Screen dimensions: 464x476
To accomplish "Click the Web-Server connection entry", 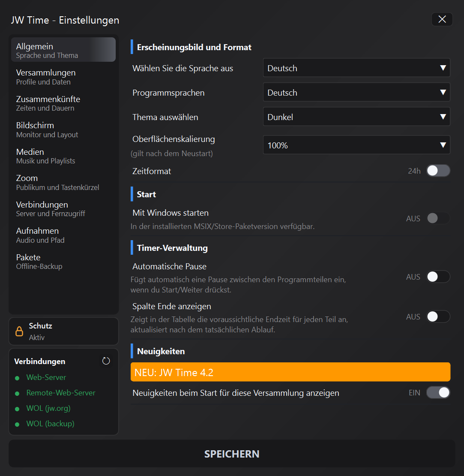I will pyautogui.click(x=46, y=377).
